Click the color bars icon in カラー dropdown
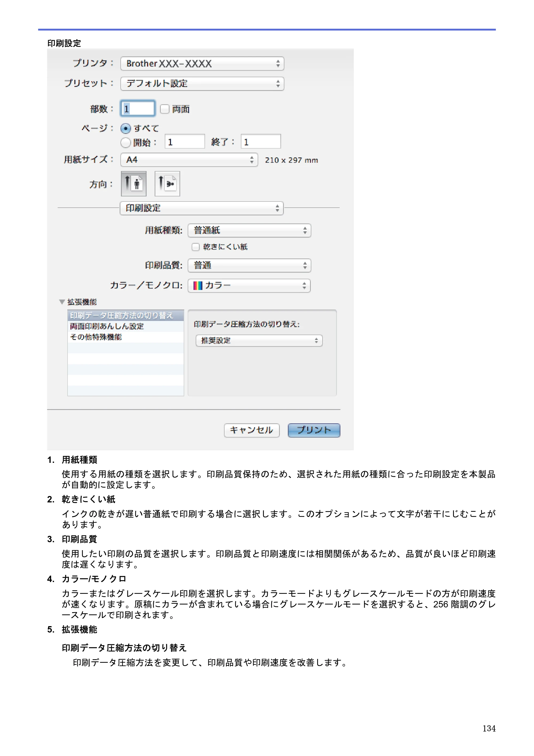This screenshot has height=756, width=534. (x=198, y=285)
